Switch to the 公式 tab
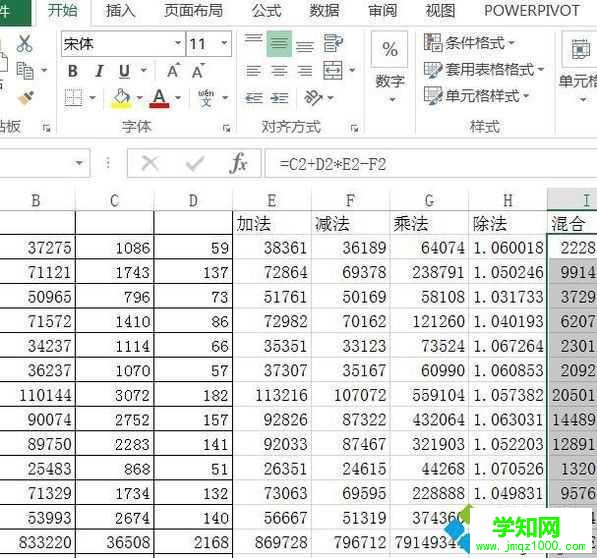The image size is (597, 558). pos(266,10)
